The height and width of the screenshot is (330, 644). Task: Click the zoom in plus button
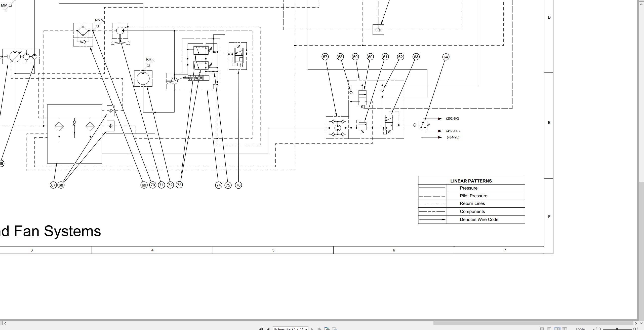click(x=635, y=329)
